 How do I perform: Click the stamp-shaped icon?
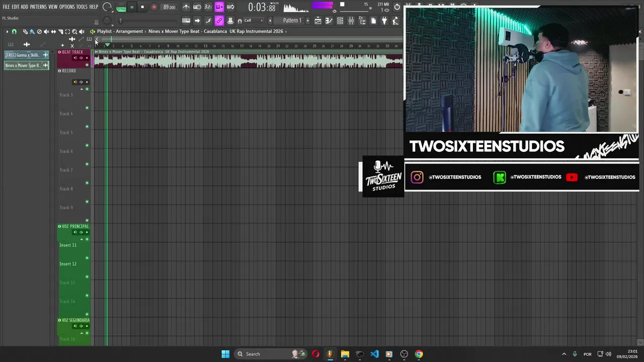230,21
